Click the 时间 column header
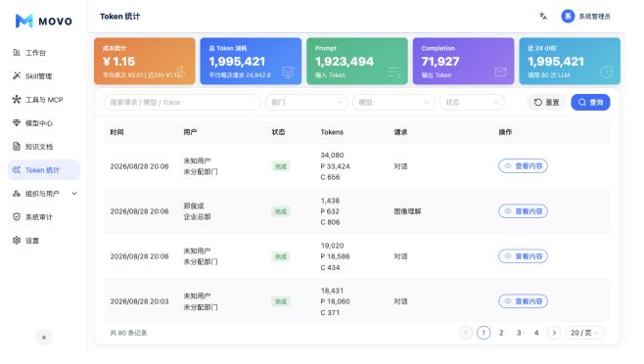The image size is (644, 364). pyautogui.click(x=116, y=132)
